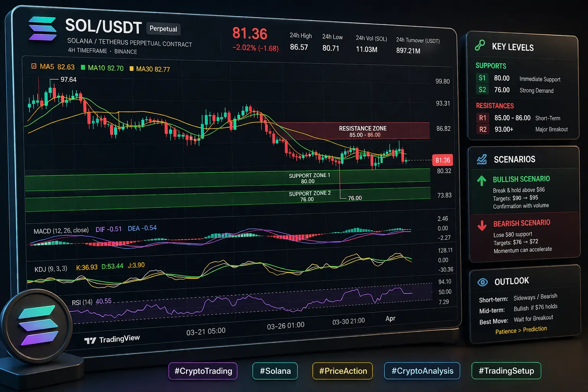Click the Patience > Prediction text
The height and width of the screenshot is (392, 588).
click(x=521, y=330)
